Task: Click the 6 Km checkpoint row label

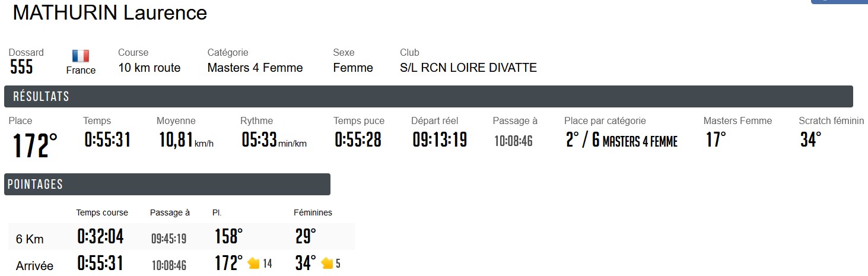Action: click(x=30, y=239)
